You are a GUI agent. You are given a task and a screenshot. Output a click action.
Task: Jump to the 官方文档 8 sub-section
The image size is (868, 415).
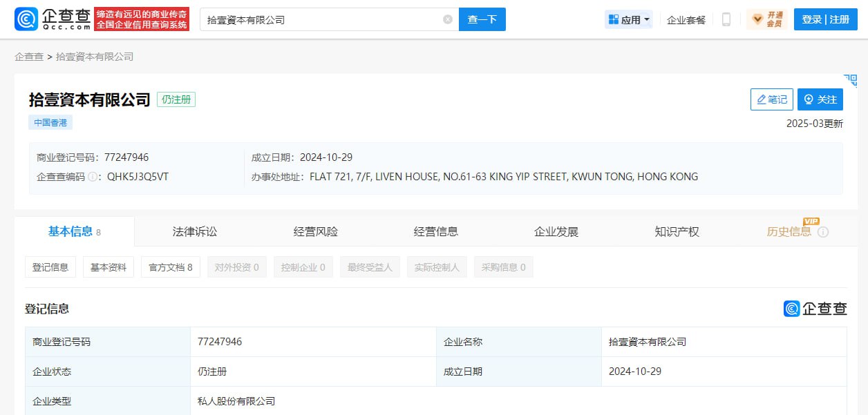click(171, 267)
